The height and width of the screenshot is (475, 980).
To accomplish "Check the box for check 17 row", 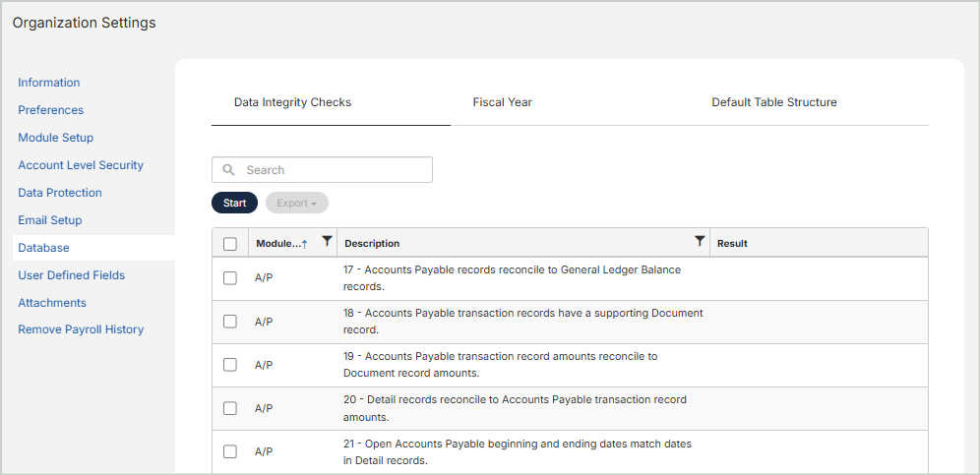I will click(x=230, y=278).
